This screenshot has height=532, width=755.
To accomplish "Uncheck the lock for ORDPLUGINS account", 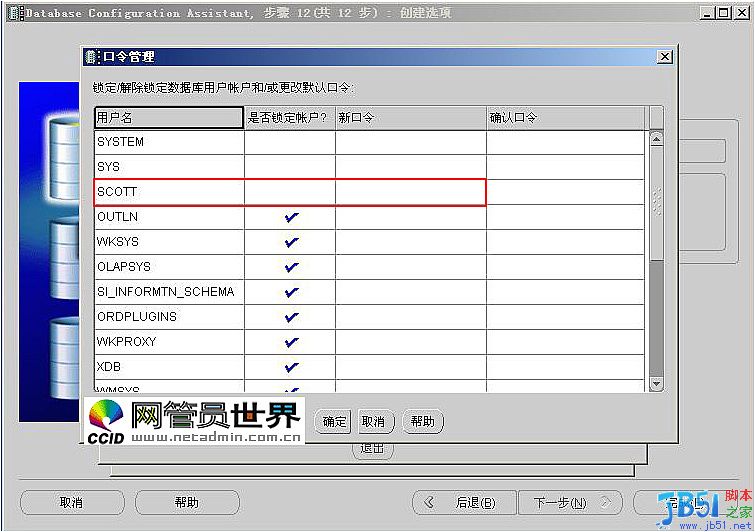I will [291, 317].
